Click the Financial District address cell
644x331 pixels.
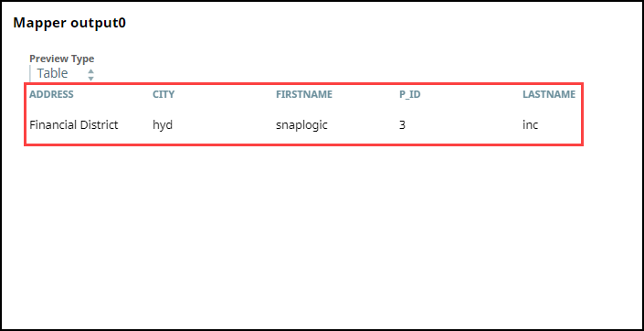click(74, 124)
